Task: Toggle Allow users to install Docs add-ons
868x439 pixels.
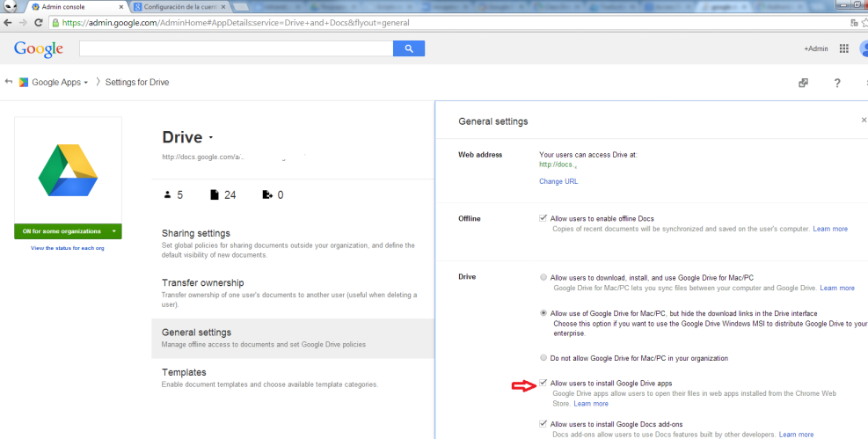Action: tap(543, 423)
